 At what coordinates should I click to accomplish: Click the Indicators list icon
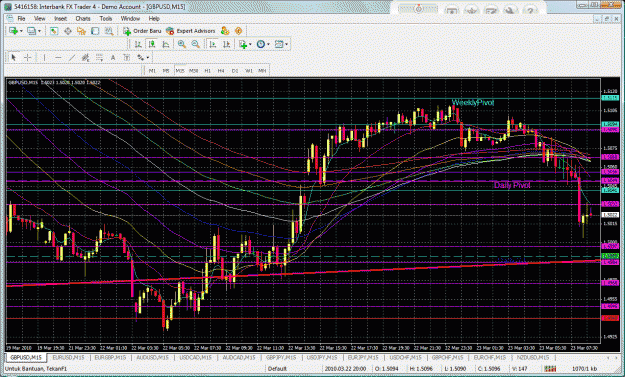click(243, 44)
